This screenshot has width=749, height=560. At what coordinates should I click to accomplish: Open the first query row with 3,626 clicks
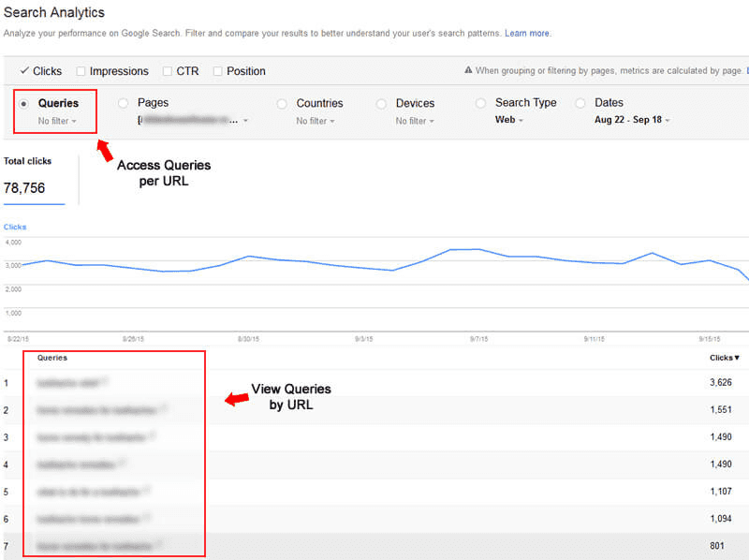(374, 383)
